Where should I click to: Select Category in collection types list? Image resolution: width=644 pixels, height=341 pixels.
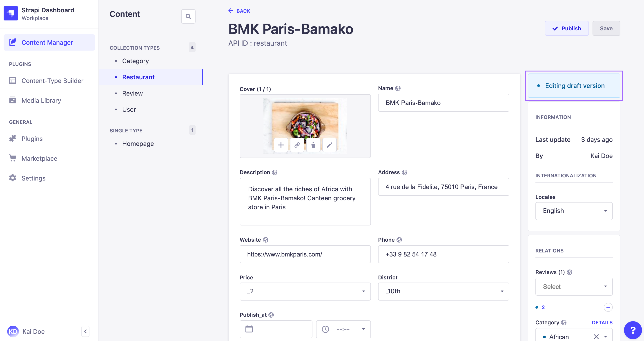click(x=136, y=60)
